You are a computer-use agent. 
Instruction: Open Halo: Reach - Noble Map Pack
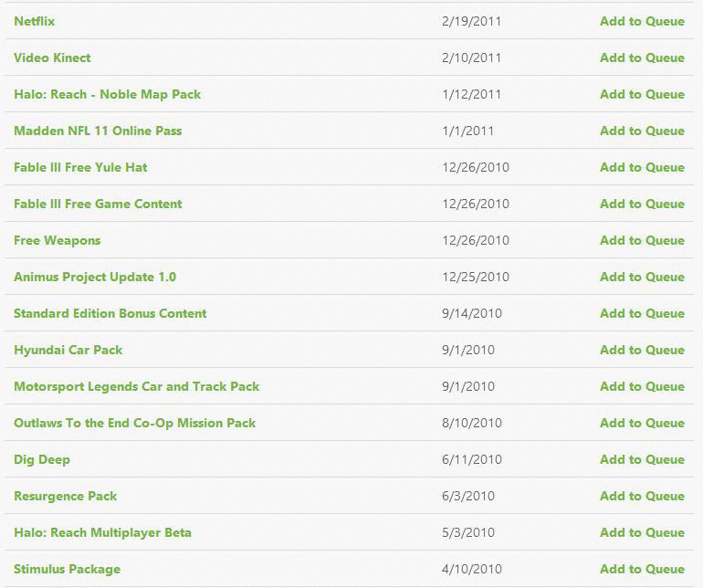[108, 94]
